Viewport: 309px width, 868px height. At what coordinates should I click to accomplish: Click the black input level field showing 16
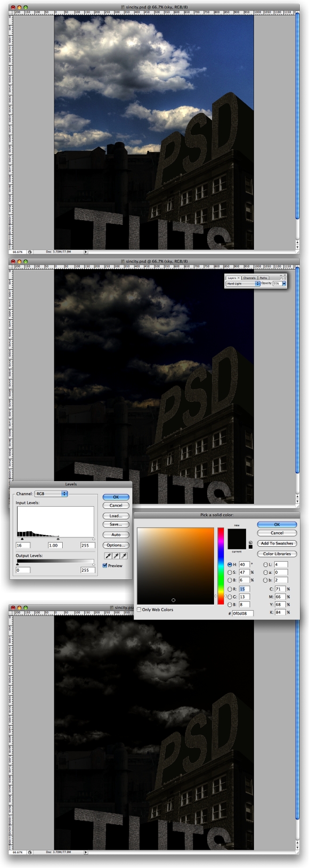click(x=23, y=545)
